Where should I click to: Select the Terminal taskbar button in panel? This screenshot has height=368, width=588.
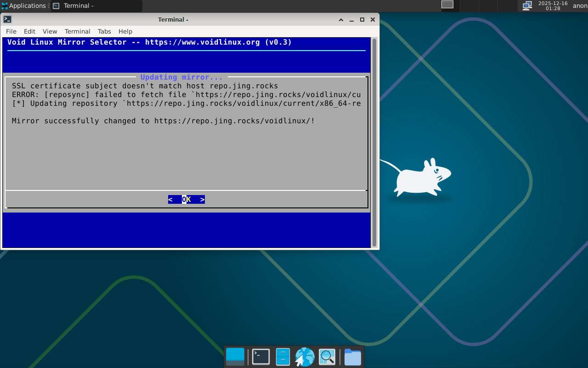(96, 6)
